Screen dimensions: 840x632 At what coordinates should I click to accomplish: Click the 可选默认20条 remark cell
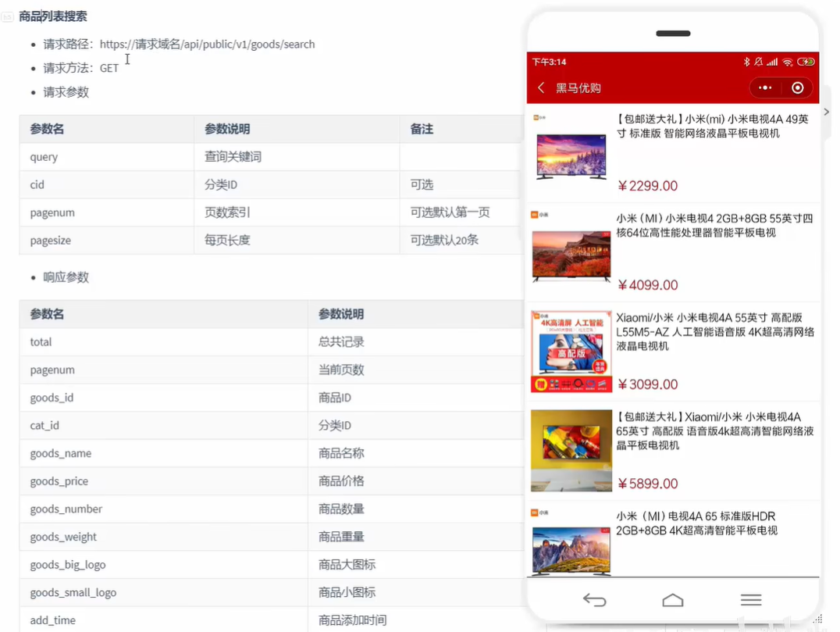click(x=461, y=240)
